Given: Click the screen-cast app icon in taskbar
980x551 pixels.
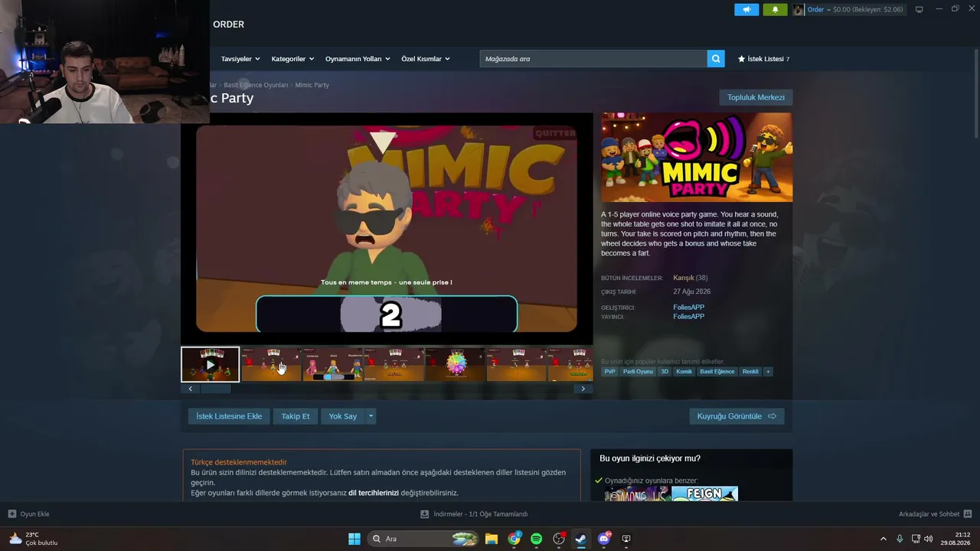Looking at the screenshot, I should tap(626, 539).
